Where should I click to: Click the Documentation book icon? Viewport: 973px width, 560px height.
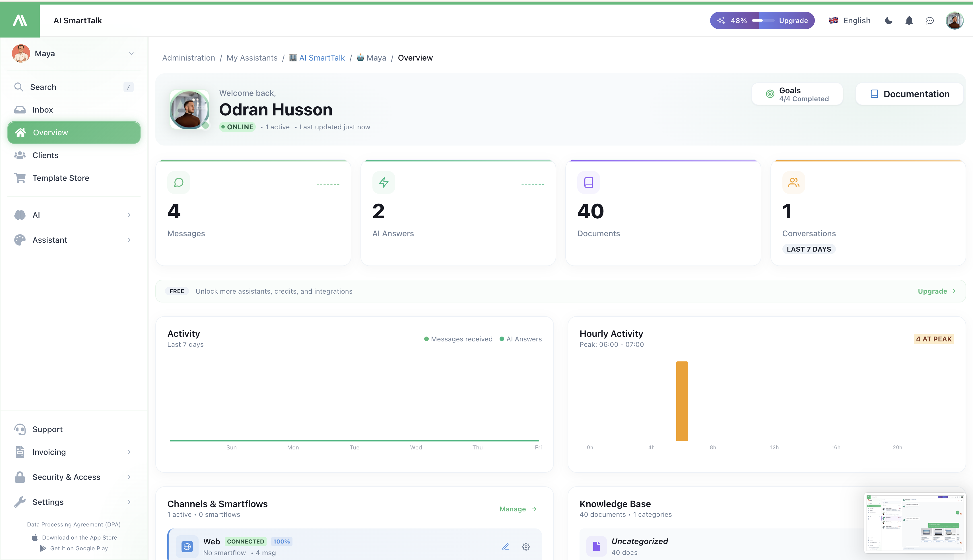click(x=874, y=94)
